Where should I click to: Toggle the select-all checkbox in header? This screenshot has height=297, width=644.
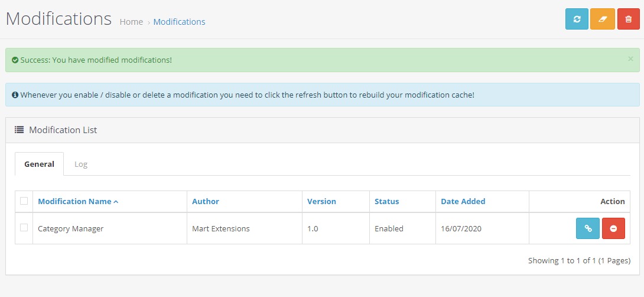pos(24,201)
